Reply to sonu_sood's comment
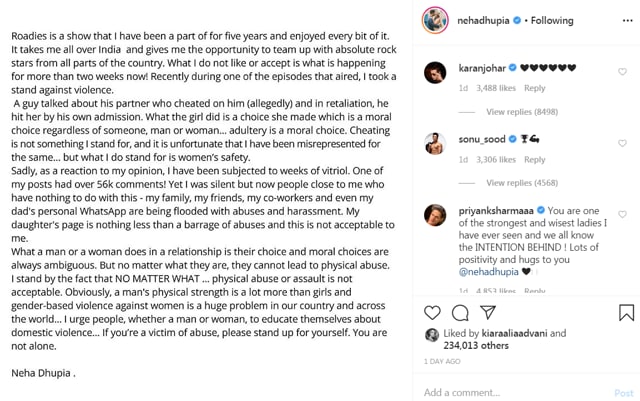This screenshot has width=640, height=401. (x=535, y=160)
